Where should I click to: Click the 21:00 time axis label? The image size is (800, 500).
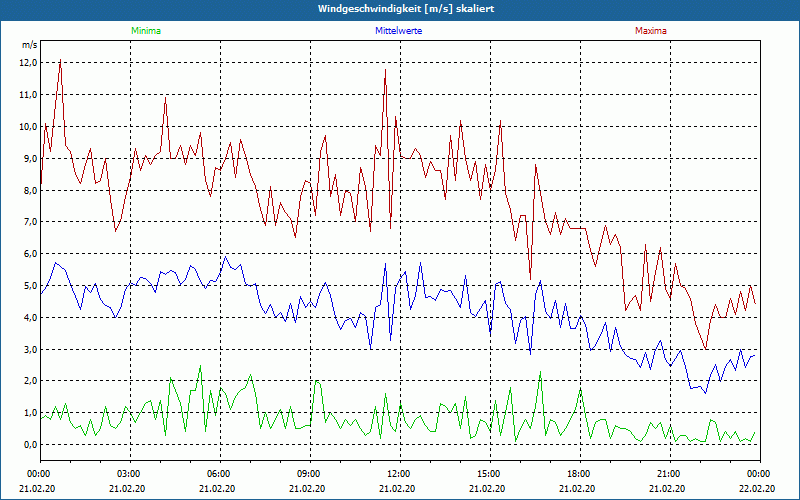[x=670, y=474]
